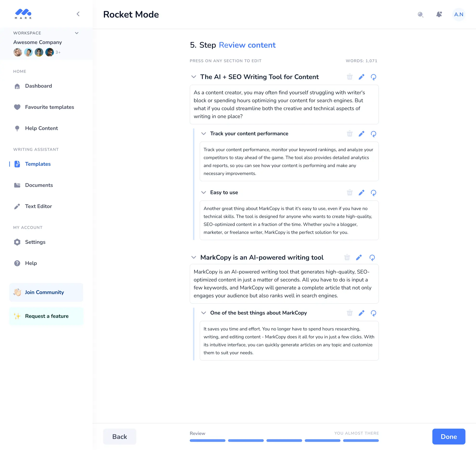476x450 pixels.
Task: Click the search icon in header
Action: click(x=420, y=15)
